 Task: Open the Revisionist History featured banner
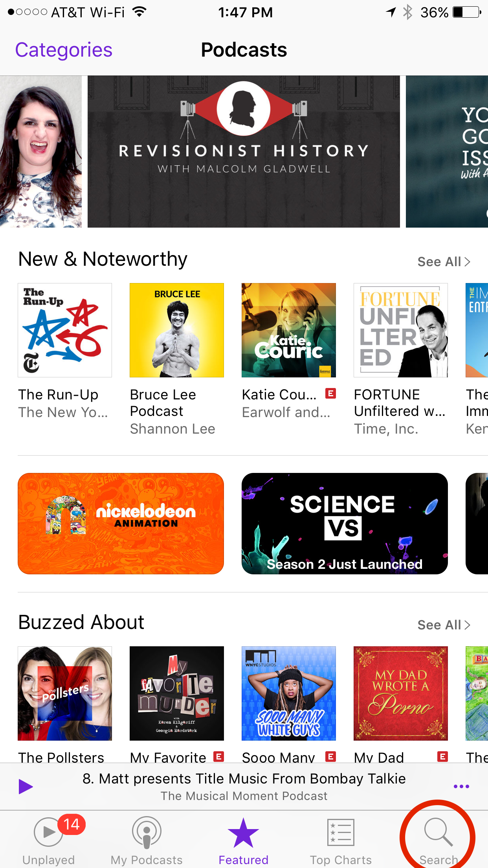click(244, 151)
